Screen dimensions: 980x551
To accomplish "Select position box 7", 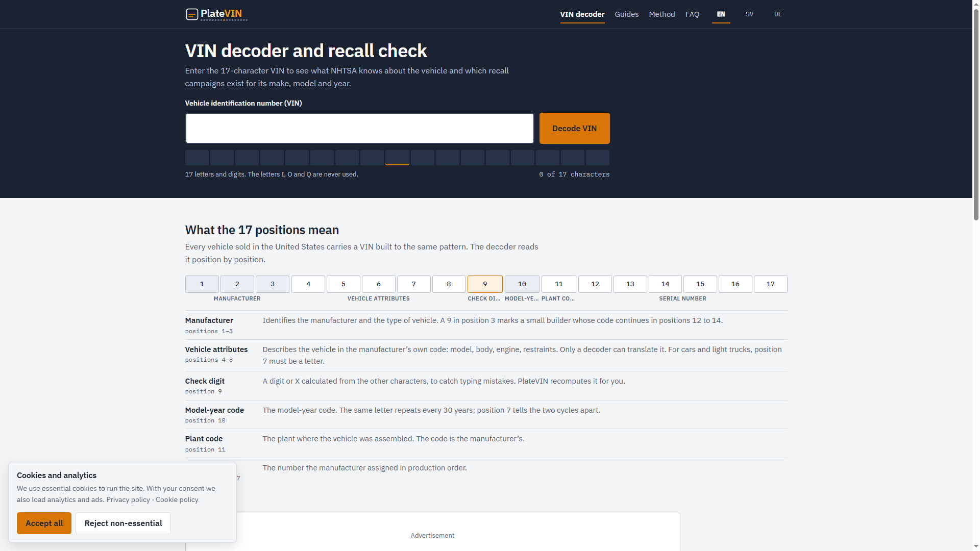I will (x=413, y=284).
